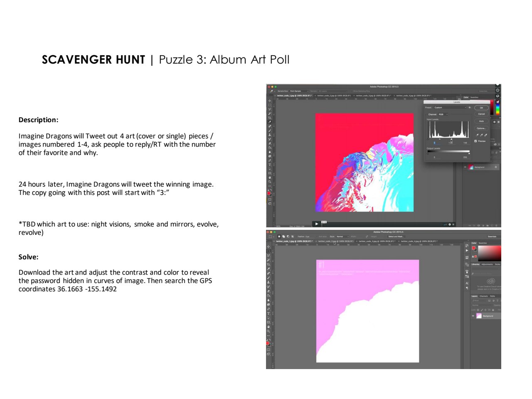Open the Marquee tool preset picker in lower options bar

click(271, 236)
